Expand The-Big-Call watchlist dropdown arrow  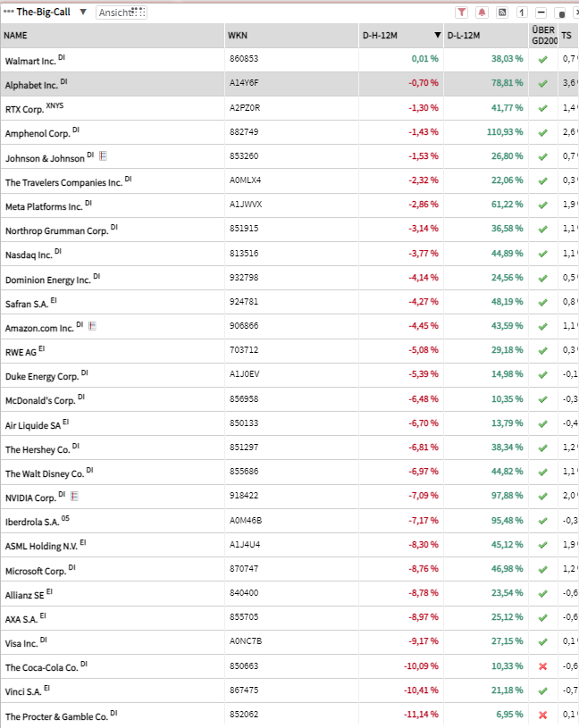click(83, 13)
